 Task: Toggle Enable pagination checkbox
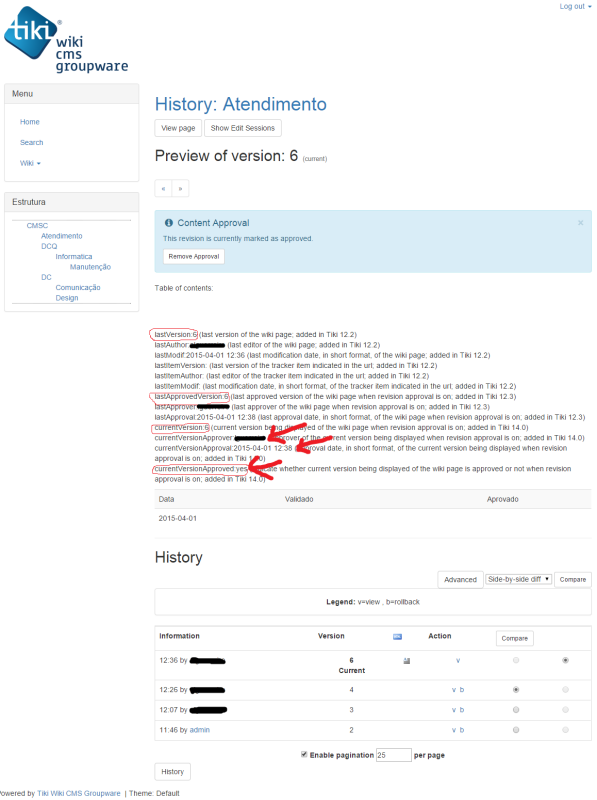tap(304, 755)
